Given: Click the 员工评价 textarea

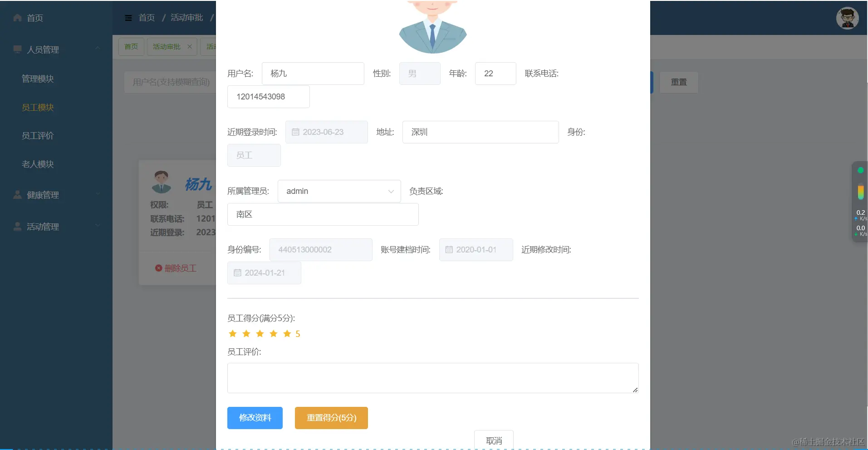Looking at the screenshot, I should click(x=433, y=378).
